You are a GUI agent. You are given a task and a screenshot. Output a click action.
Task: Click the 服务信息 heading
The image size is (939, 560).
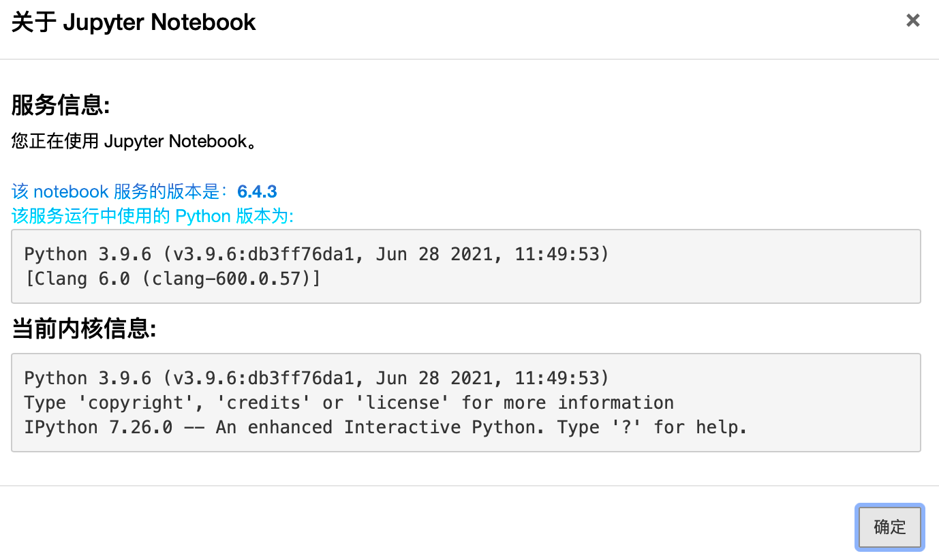coord(61,106)
